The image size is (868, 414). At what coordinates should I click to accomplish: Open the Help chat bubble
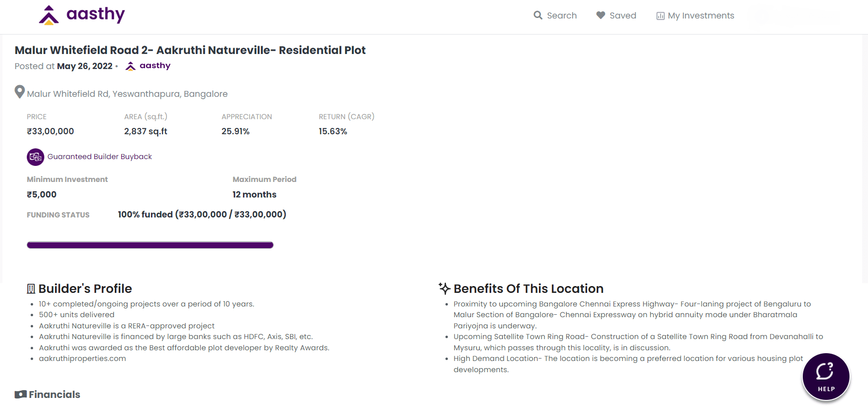click(826, 377)
